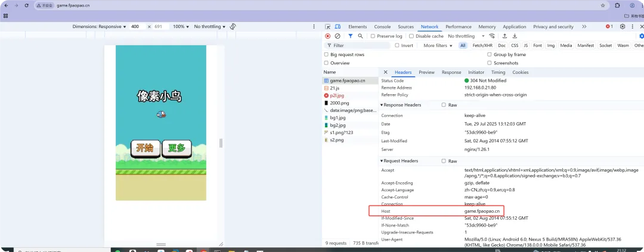The image size is (644, 252).
Task: Open Network panel No throttling dropdown
Action: pos(466,36)
